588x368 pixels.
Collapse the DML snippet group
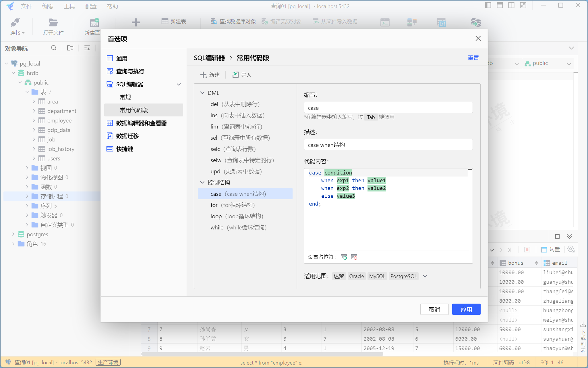pos(202,93)
